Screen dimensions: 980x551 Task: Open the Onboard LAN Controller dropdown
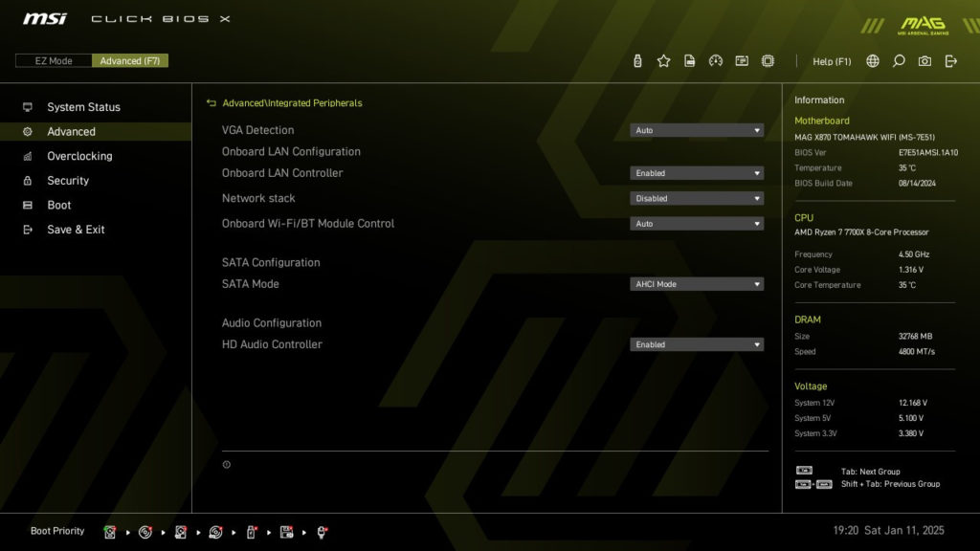coord(697,173)
